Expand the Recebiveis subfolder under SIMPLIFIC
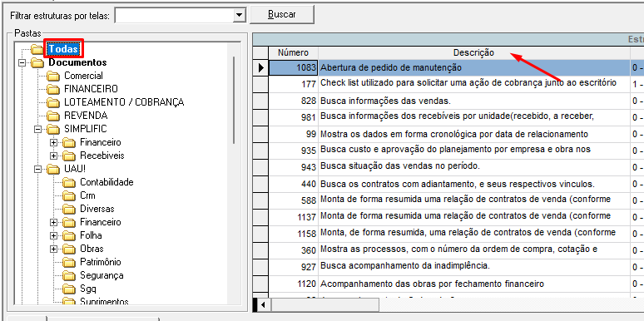The width and height of the screenshot is (644, 321). pos(53,156)
